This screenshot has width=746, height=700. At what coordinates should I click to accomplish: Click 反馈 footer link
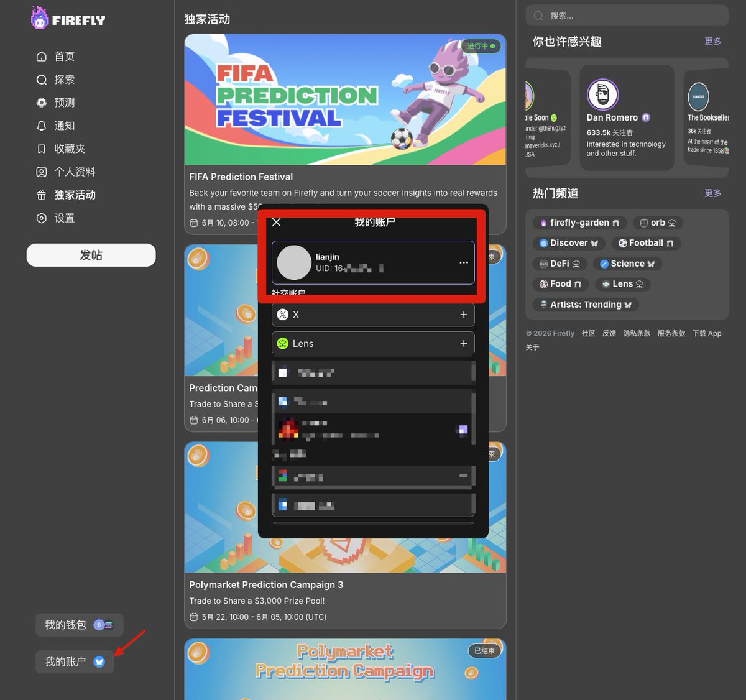pos(609,333)
